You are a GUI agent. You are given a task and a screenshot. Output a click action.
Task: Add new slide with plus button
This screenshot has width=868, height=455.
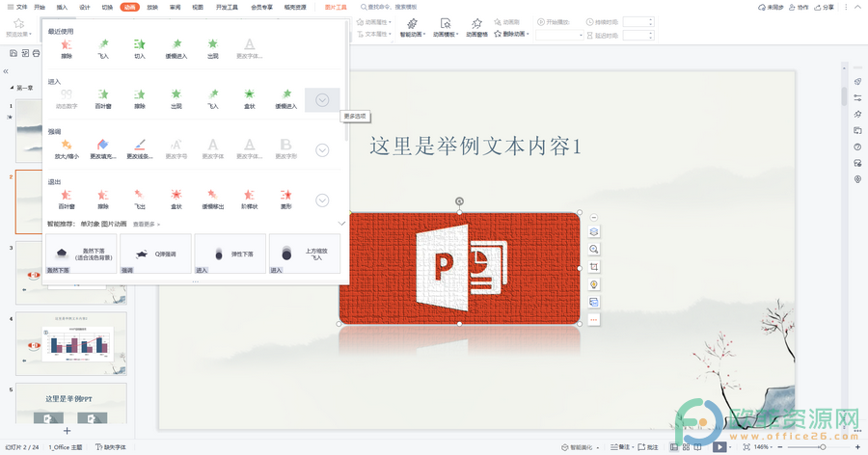point(67,431)
